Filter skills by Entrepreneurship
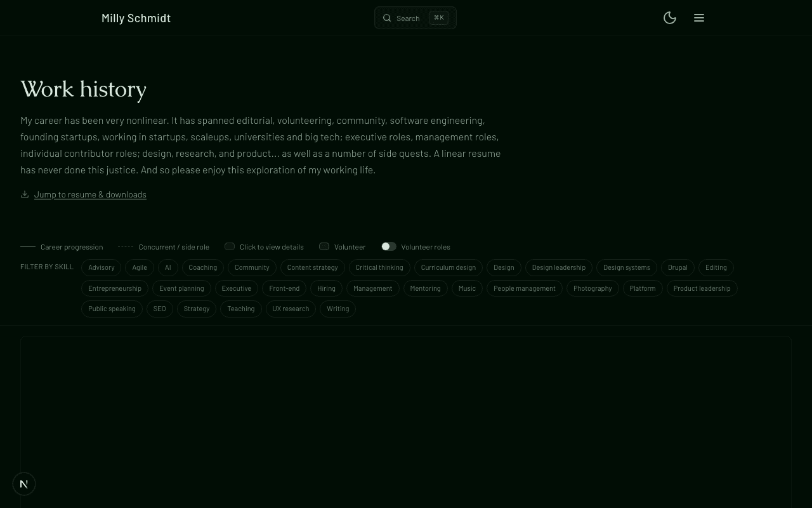 click(115, 288)
